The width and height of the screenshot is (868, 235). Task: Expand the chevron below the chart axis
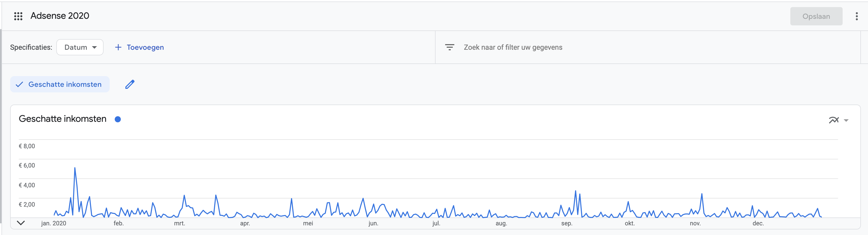pyautogui.click(x=21, y=223)
